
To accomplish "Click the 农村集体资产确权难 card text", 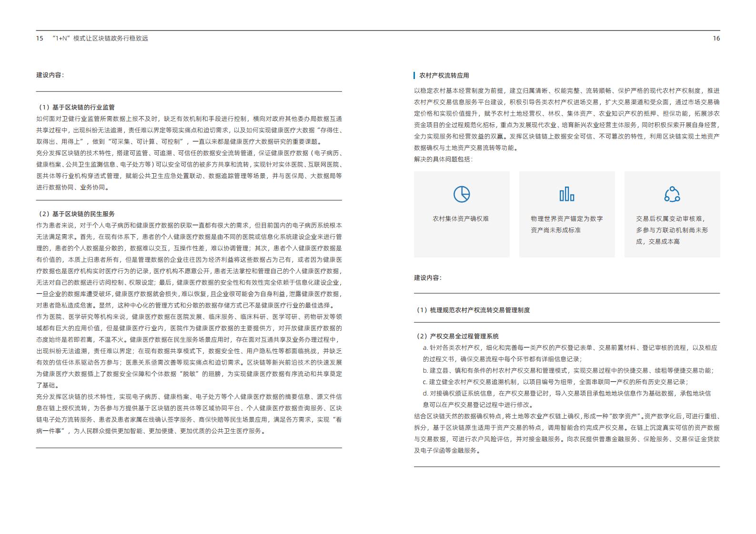I will (461, 219).
